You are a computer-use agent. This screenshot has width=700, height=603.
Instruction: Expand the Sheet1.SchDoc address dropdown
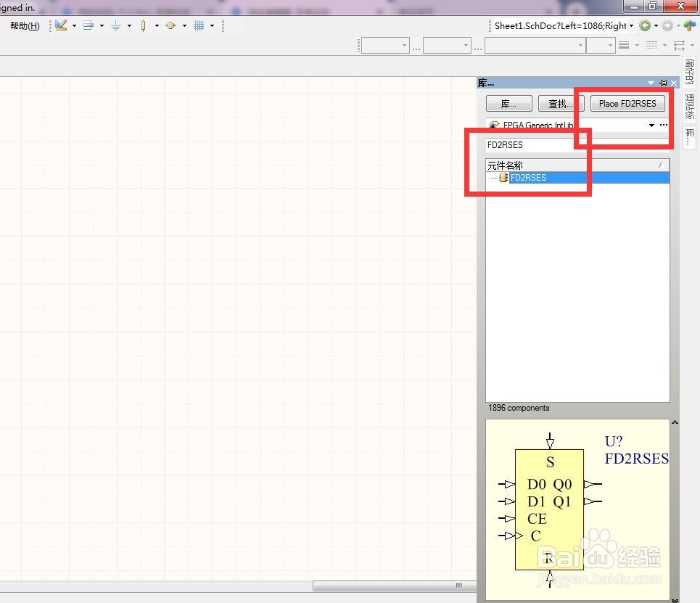point(631,26)
